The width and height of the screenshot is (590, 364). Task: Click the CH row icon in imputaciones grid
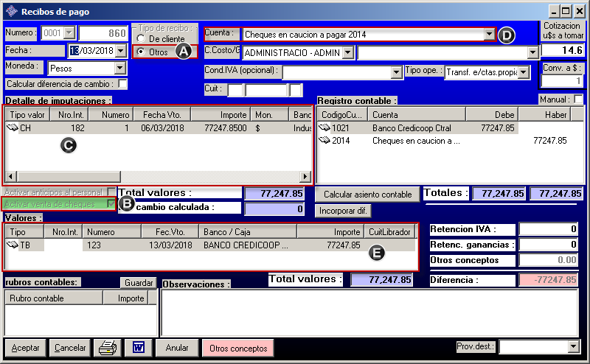click(13, 128)
